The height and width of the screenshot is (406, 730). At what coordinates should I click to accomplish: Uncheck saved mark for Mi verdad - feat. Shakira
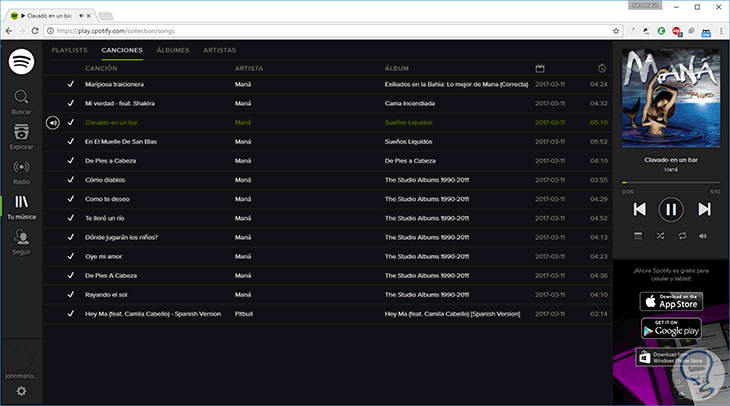tap(71, 103)
